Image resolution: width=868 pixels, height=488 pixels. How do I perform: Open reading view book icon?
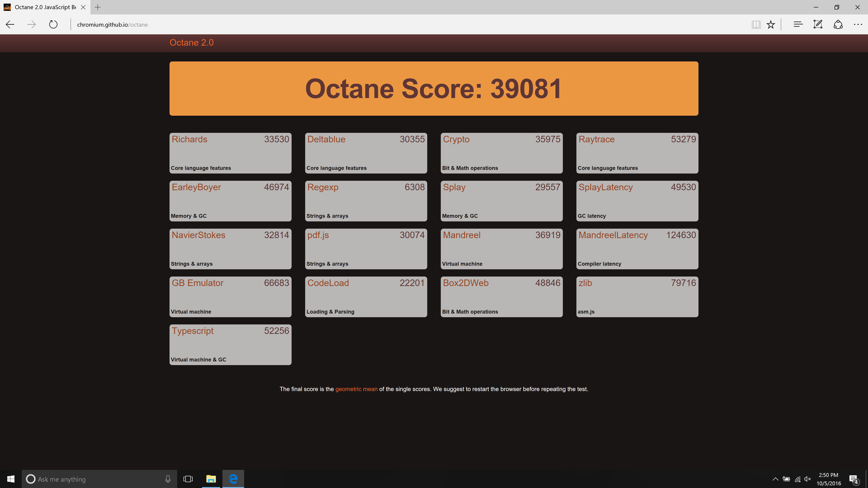(756, 24)
